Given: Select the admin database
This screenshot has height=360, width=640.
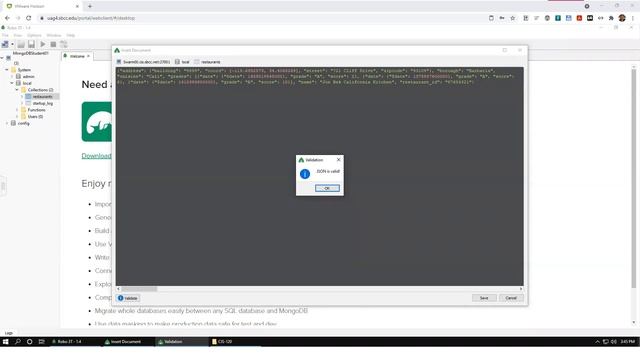Looking at the screenshot, I should (28, 76).
